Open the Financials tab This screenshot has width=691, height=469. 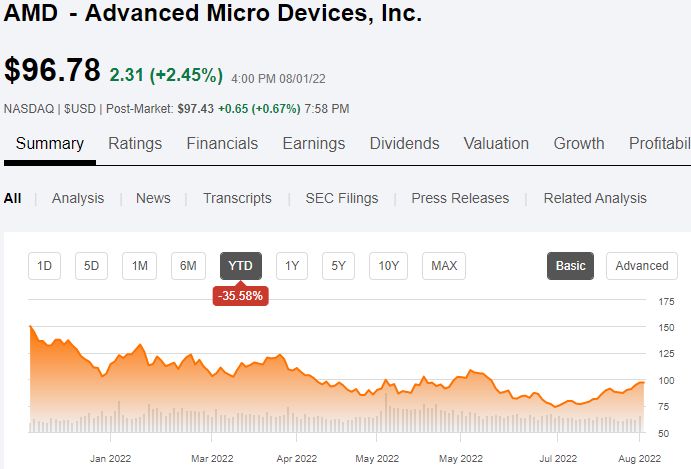pyautogui.click(x=222, y=144)
